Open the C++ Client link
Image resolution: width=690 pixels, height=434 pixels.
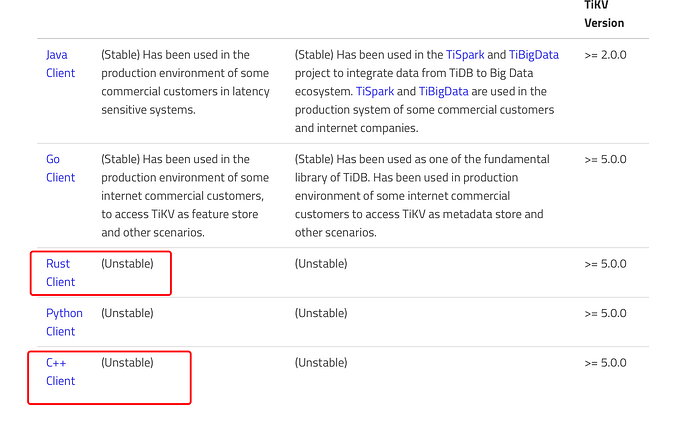60,371
